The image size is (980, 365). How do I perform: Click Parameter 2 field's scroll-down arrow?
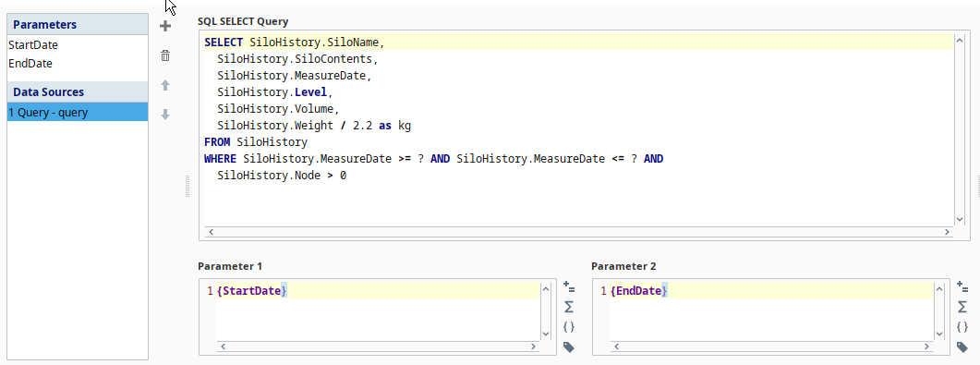coord(938,335)
